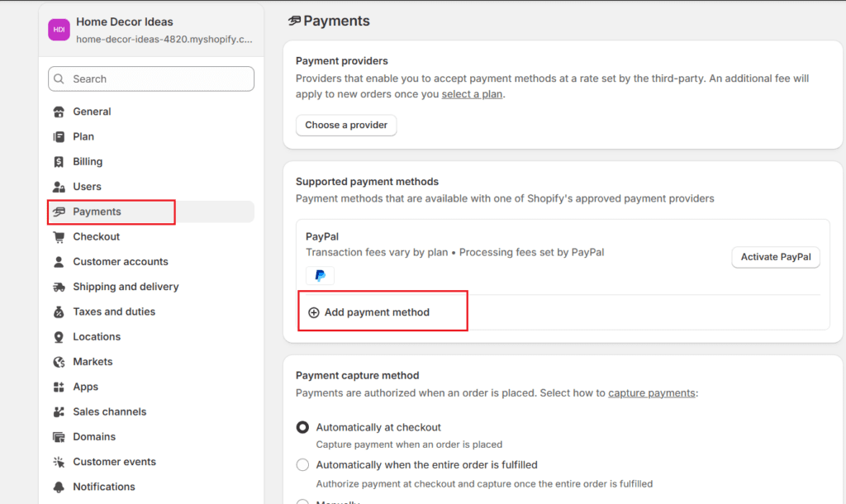
Task: Click the Billing receipt icon
Action: coord(59,162)
